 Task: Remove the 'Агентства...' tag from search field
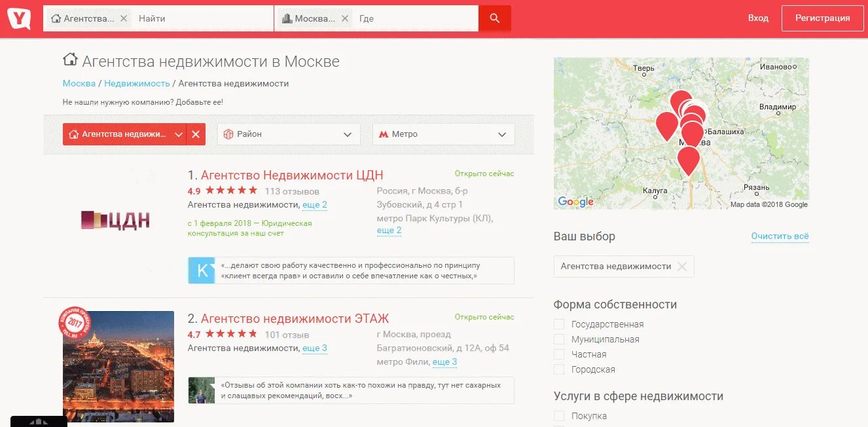(124, 18)
